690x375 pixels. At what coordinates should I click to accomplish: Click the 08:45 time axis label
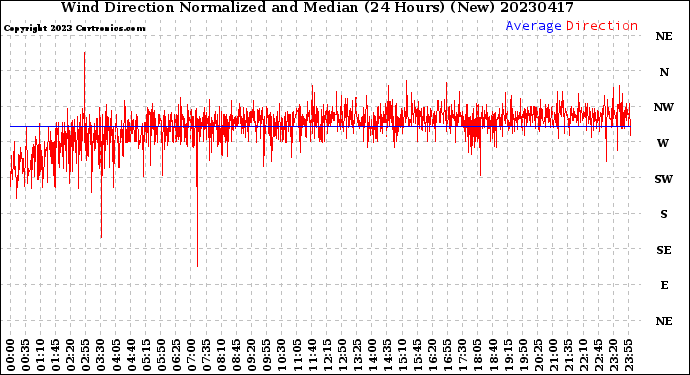point(237,355)
